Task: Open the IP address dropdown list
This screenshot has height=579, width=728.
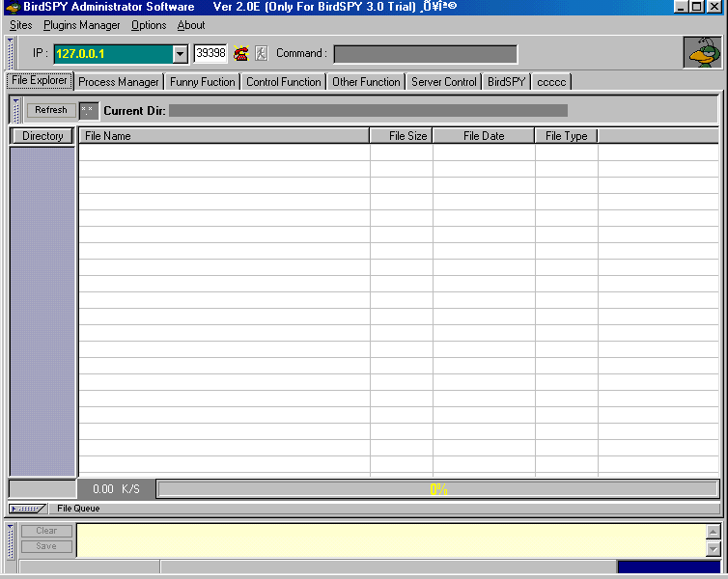Action: (x=180, y=54)
